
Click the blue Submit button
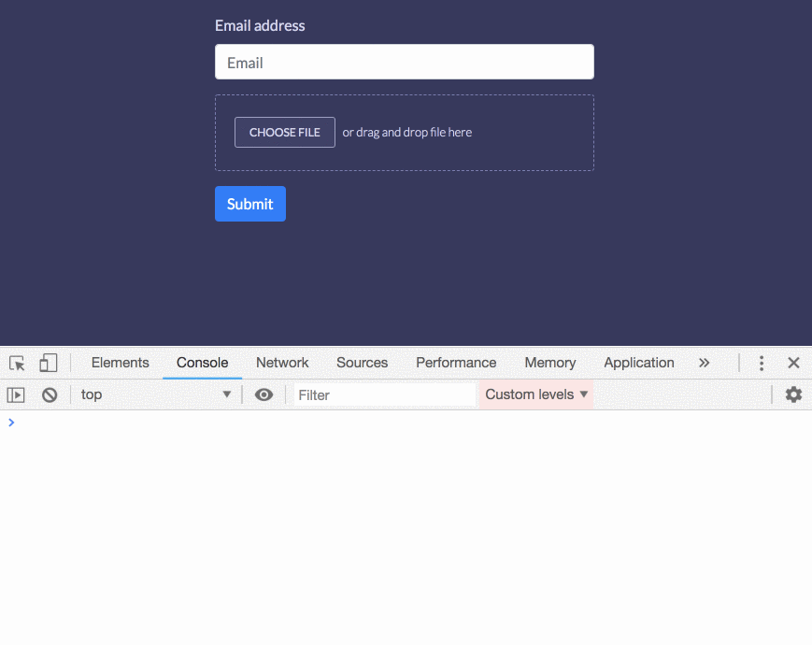250,204
